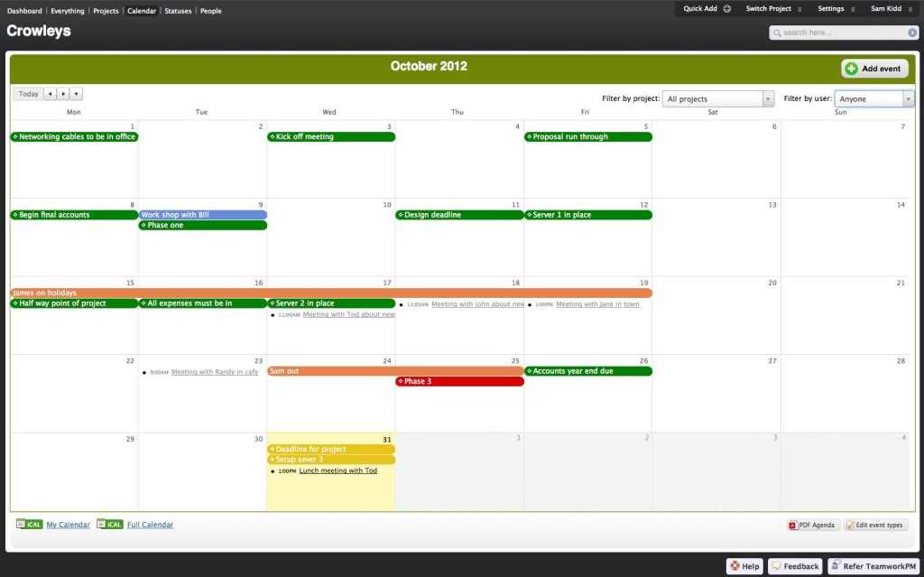The image size is (924, 577).
Task: Click the iCal icon beside Full Calendar
Action: click(109, 524)
